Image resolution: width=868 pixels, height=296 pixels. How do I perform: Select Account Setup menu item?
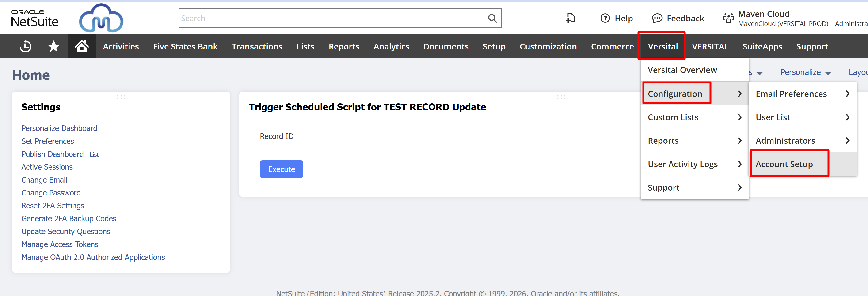click(784, 164)
